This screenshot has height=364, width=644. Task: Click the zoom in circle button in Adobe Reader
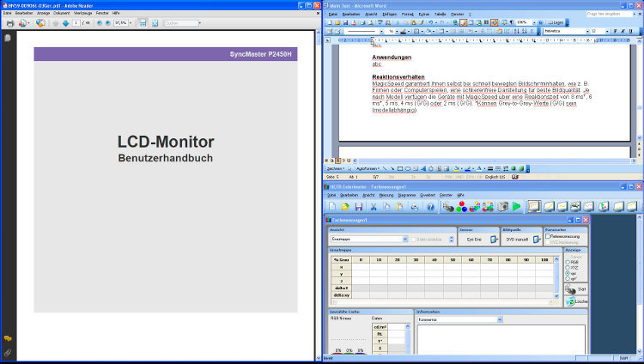pos(108,23)
